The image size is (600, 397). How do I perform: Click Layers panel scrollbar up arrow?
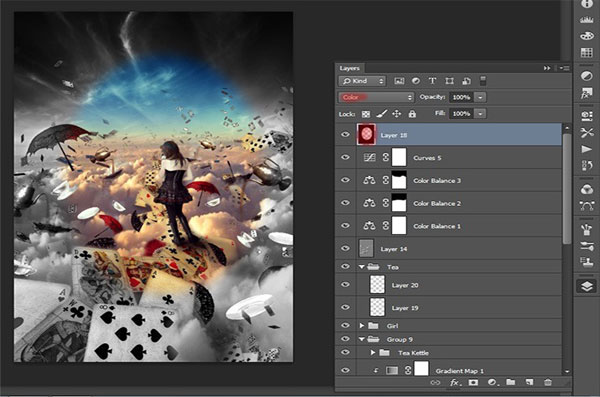click(x=567, y=128)
